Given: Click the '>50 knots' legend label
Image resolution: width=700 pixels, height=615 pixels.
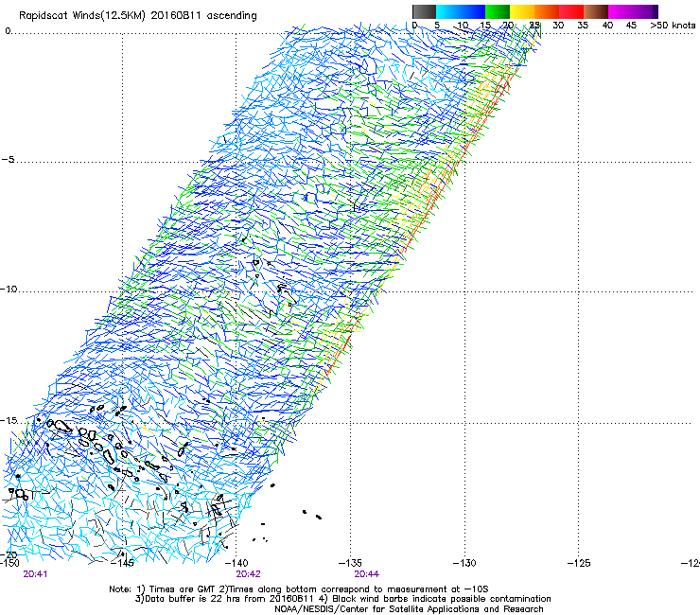Looking at the screenshot, I should tap(673, 25).
